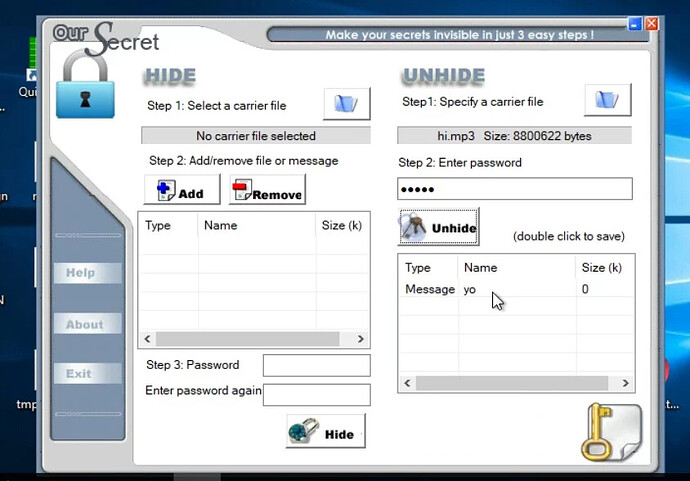Click the Unhide password entry field

pyautogui.click(x=514, y=189)
